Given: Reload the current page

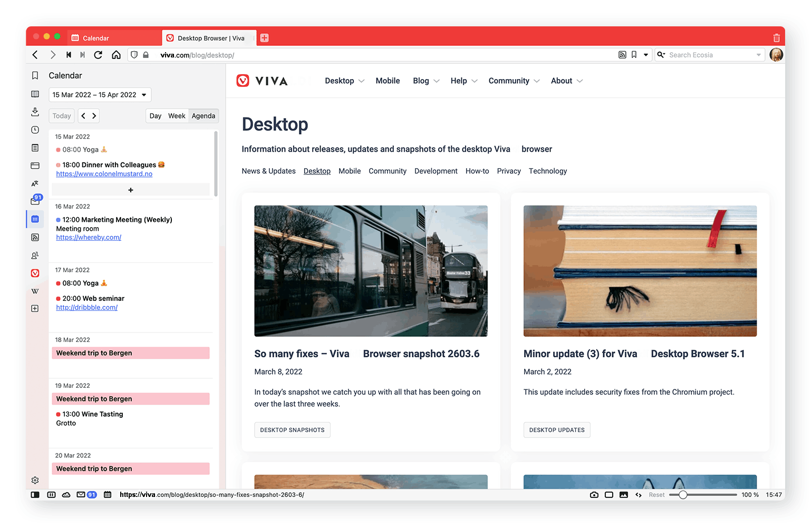Looking at the screenshot, I should 98,55.
